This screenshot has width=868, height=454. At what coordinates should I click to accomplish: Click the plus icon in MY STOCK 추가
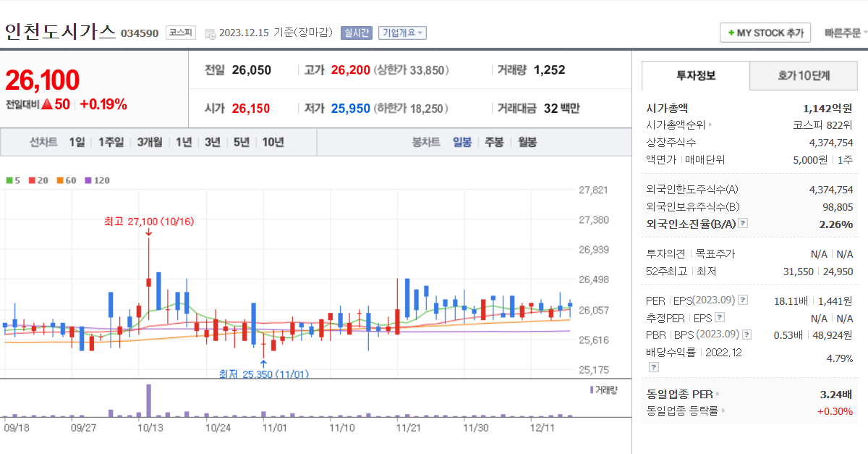(731, 33)
